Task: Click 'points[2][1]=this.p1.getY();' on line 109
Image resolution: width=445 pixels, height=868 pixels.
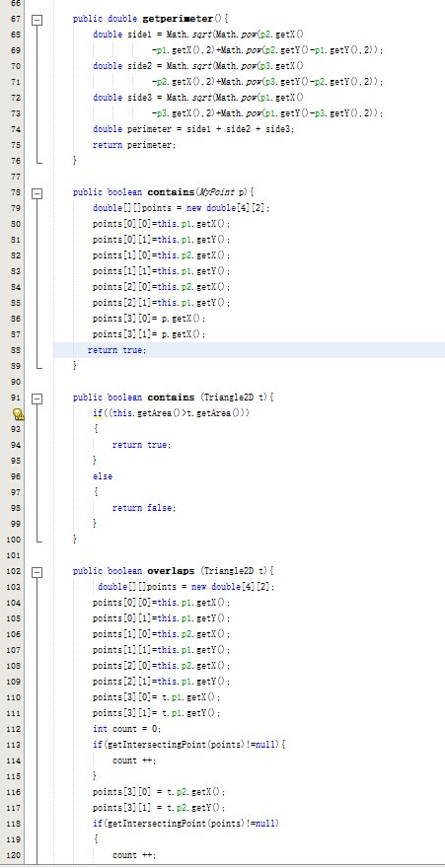Action: pyautogui.click(x=161, y=682)
